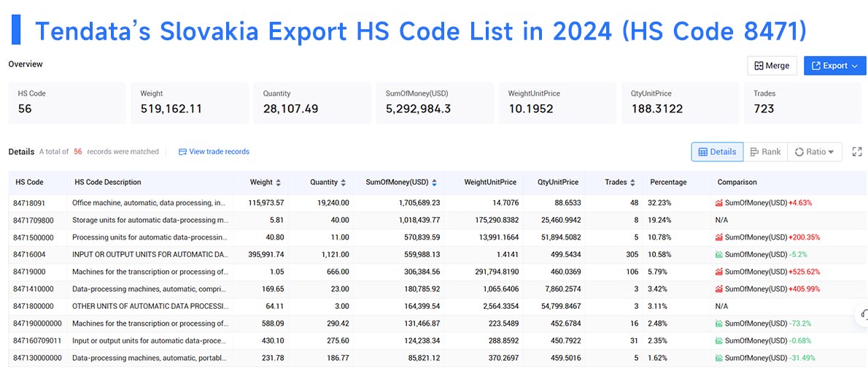Click comparison value -73.2%
This screenshot has width=868, height=371.
tap(800, 324)
